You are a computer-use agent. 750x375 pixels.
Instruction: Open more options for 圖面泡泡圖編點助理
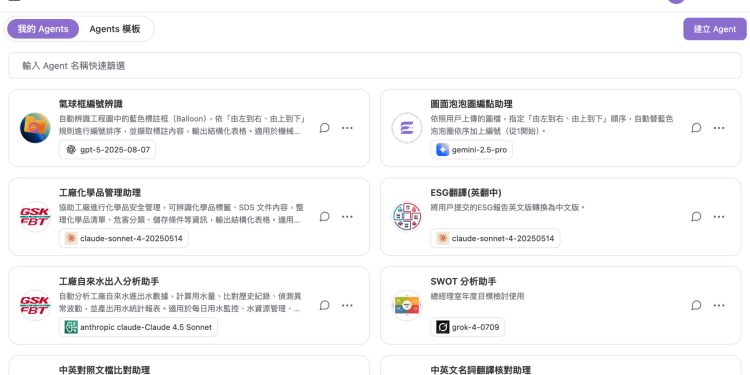coord(719,128)
